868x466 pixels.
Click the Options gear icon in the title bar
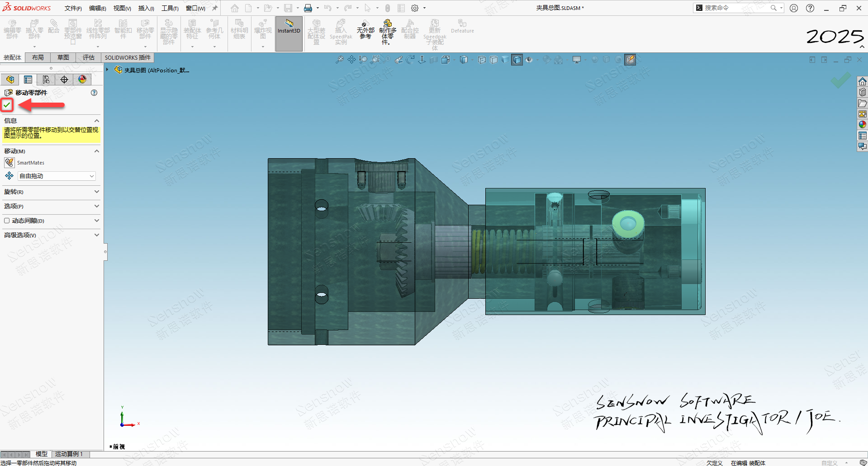414,8
